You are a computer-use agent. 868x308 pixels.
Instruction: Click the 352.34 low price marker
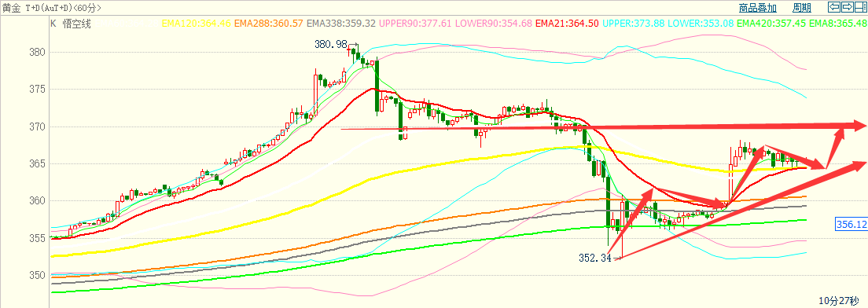tap(594, 258)
